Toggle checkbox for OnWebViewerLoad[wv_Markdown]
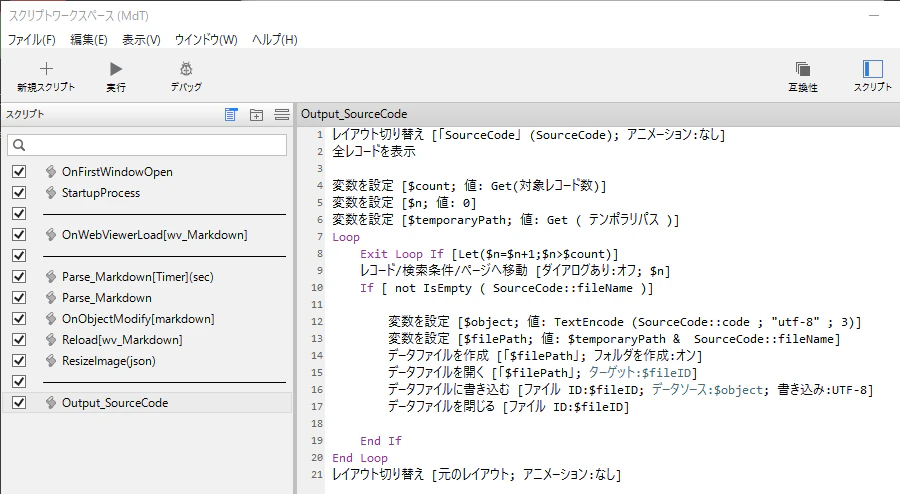Image resolution: width=900 pixels, height=494 pixels. (19, 235)
